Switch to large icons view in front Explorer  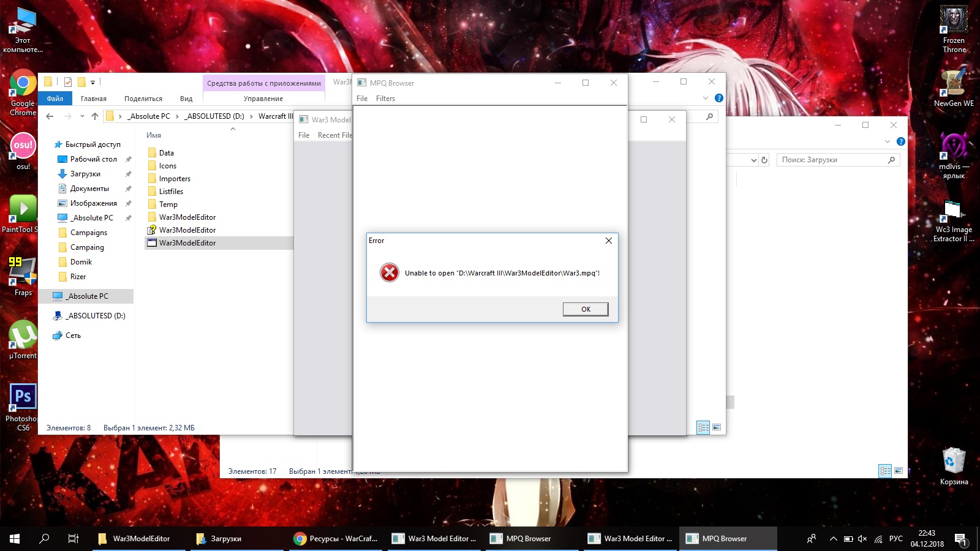click(x=717, y=427)
